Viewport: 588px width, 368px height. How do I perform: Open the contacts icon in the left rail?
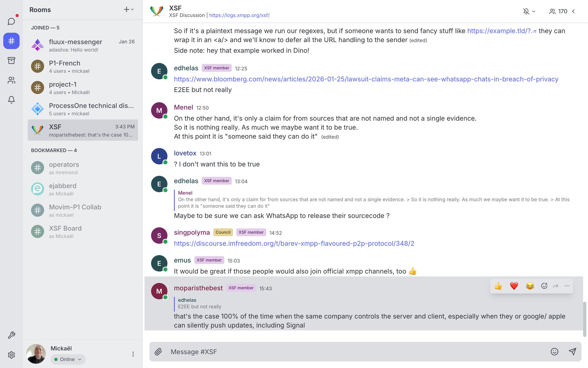point(11,80)
